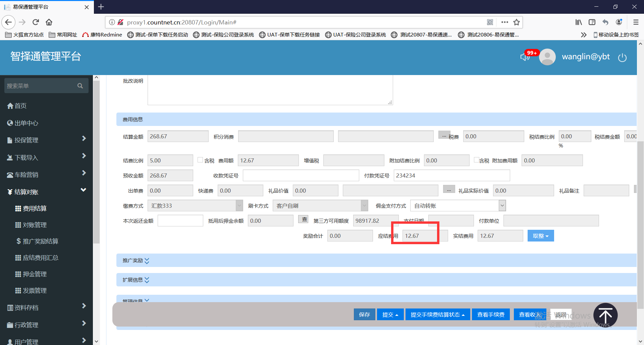644x345 pixels.
Task: Toggle the 含税 checkbox beside 附加费用额
Action: pos(476,160)
